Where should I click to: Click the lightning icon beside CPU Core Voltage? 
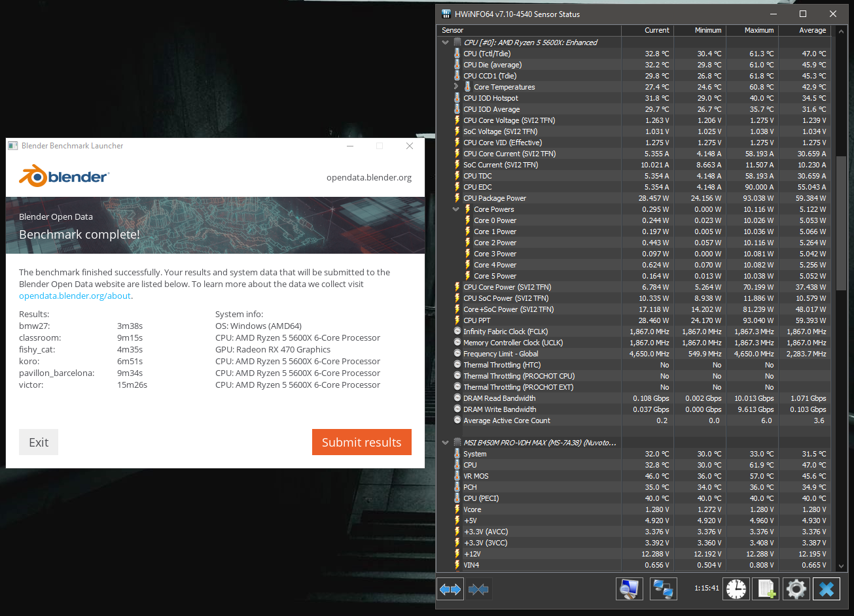pos(457,120)
